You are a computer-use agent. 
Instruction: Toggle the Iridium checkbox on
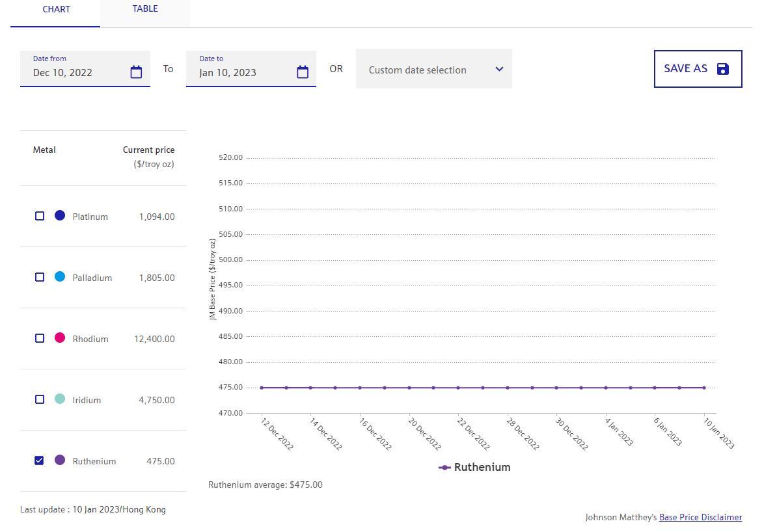40,399
